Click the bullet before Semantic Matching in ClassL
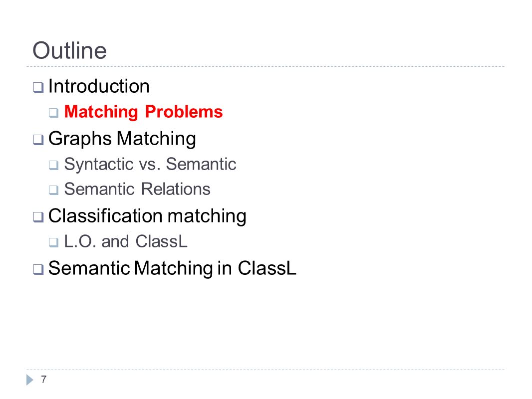The height and width of the screenshot is (399, 532). coord(38,269)
